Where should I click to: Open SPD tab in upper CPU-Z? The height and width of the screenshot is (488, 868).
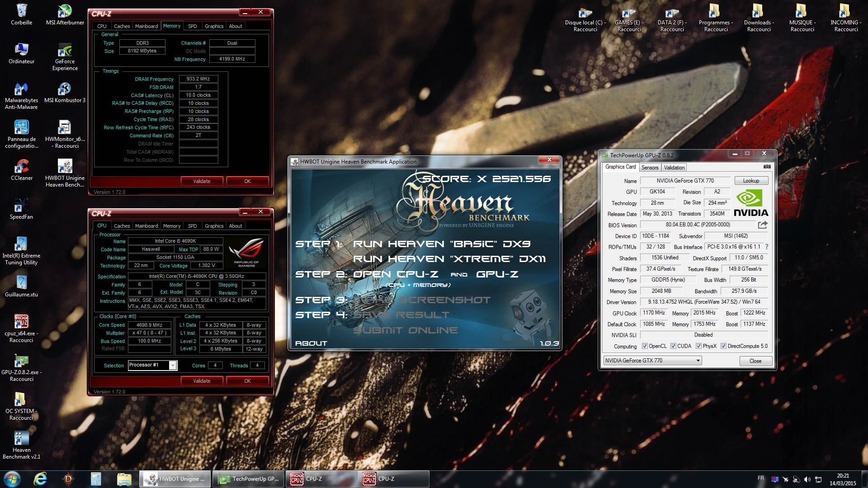click(192, 26)
